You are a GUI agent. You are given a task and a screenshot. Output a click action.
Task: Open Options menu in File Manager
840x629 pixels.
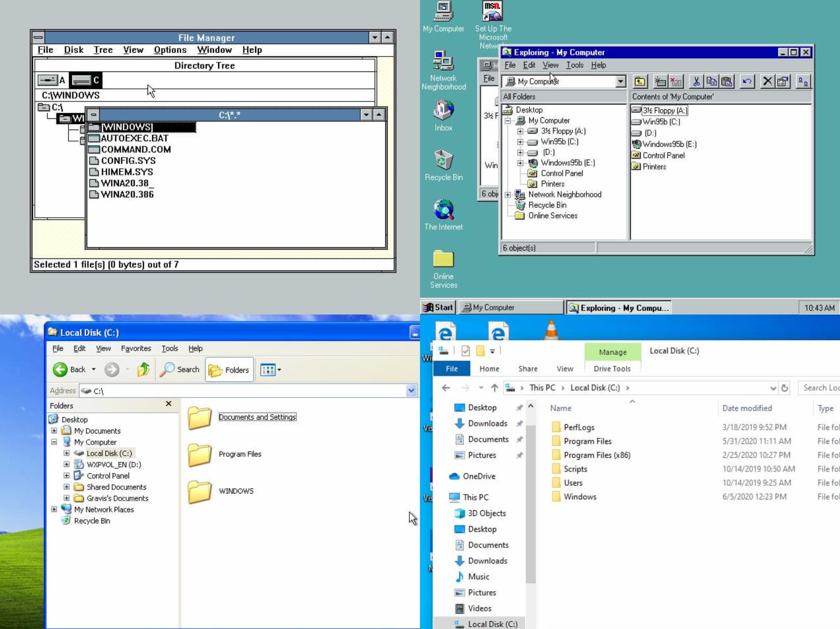click(170, 50)
